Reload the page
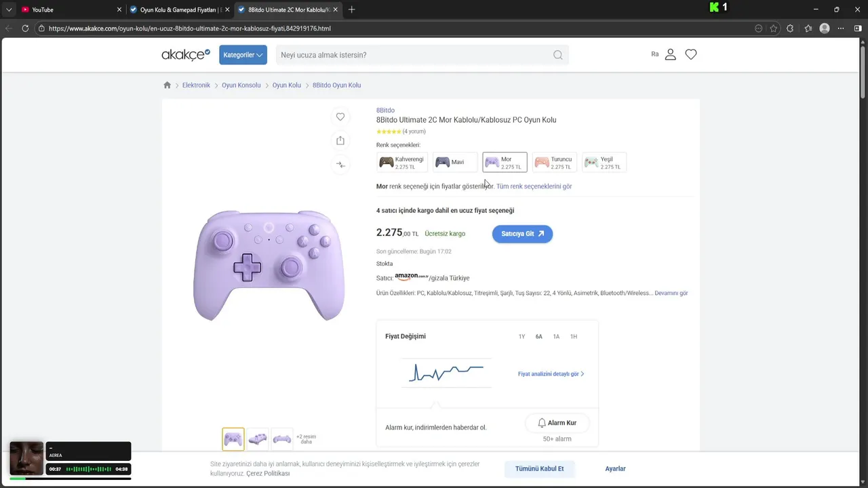Screen dimensions: 868x488 [25, 28]
